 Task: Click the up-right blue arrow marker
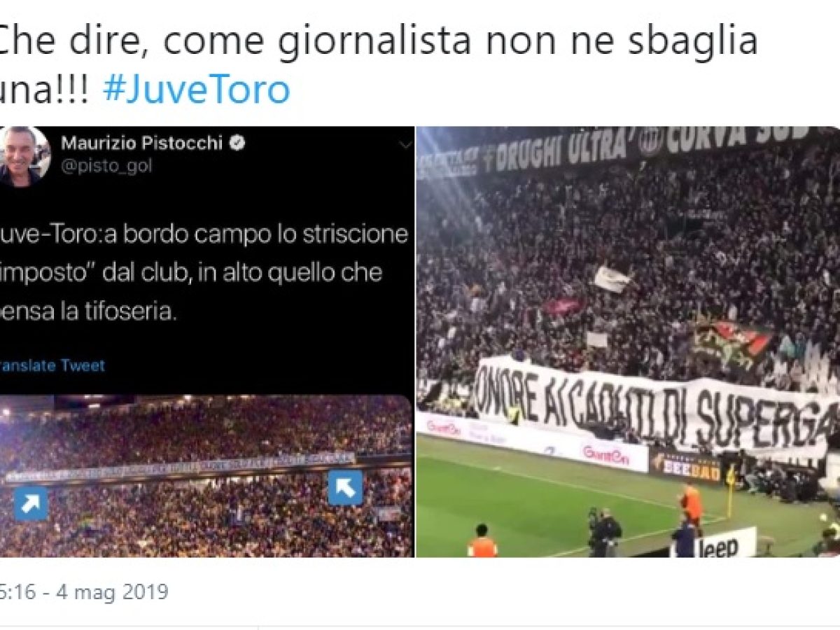[x=31, y=503]
